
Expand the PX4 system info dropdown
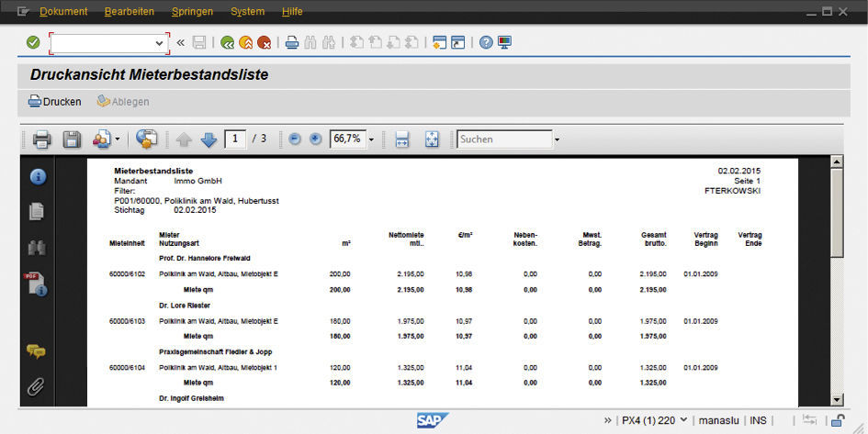point(682,420)
